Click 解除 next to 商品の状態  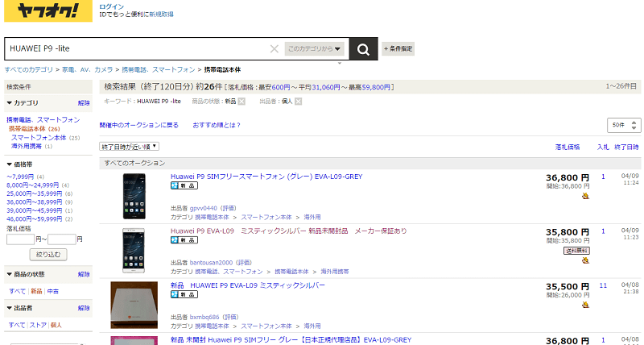84,274
